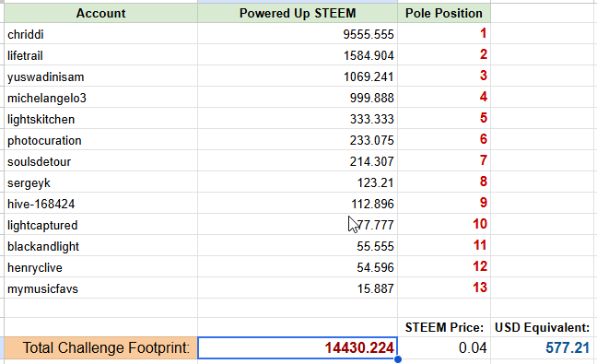This screenshot has height=364, width=597.
Task: Click pole position 9 cell
Action: (x=444, y=204)
